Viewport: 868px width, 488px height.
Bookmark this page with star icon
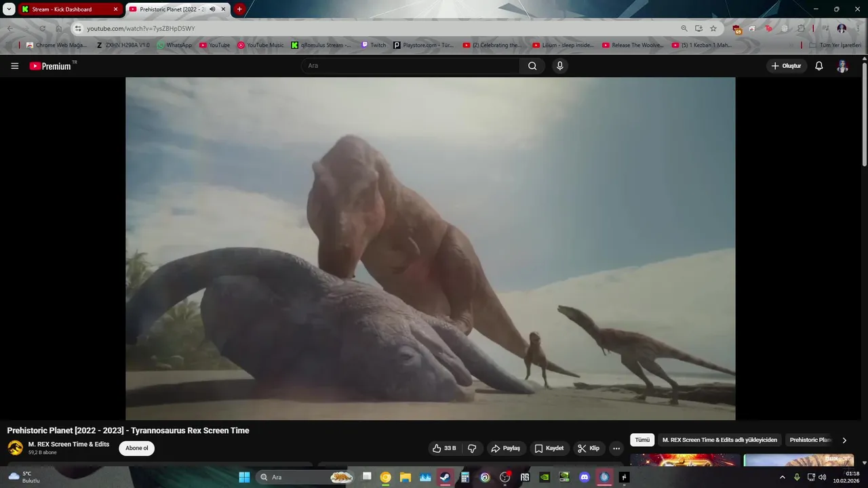coord(713,28)
